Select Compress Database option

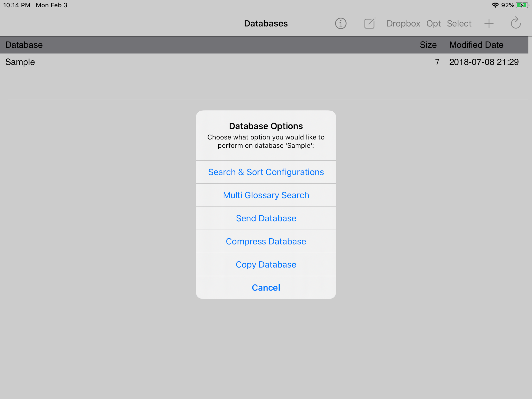click(266, 241)
